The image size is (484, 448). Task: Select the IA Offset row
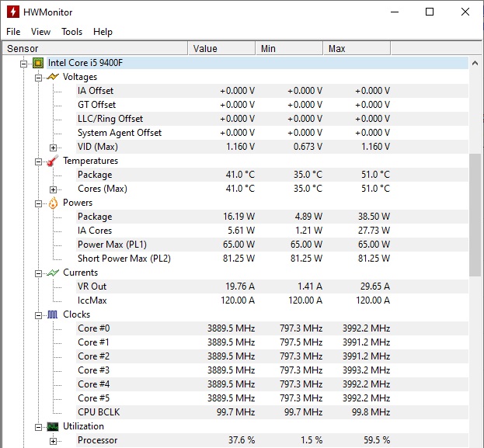coord(273,91)
